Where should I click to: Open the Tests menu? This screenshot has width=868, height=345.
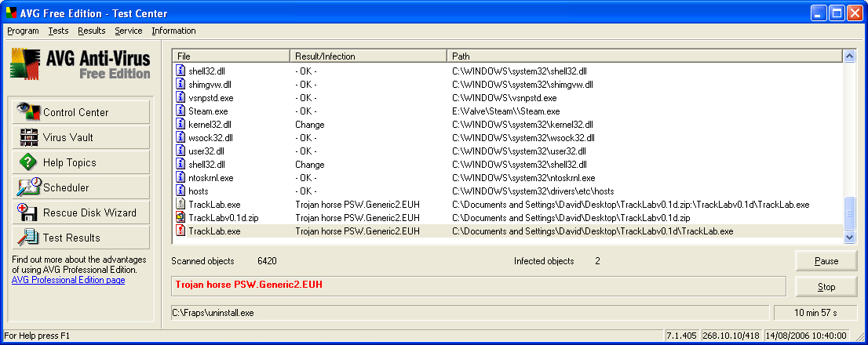(x=58, y=31)
